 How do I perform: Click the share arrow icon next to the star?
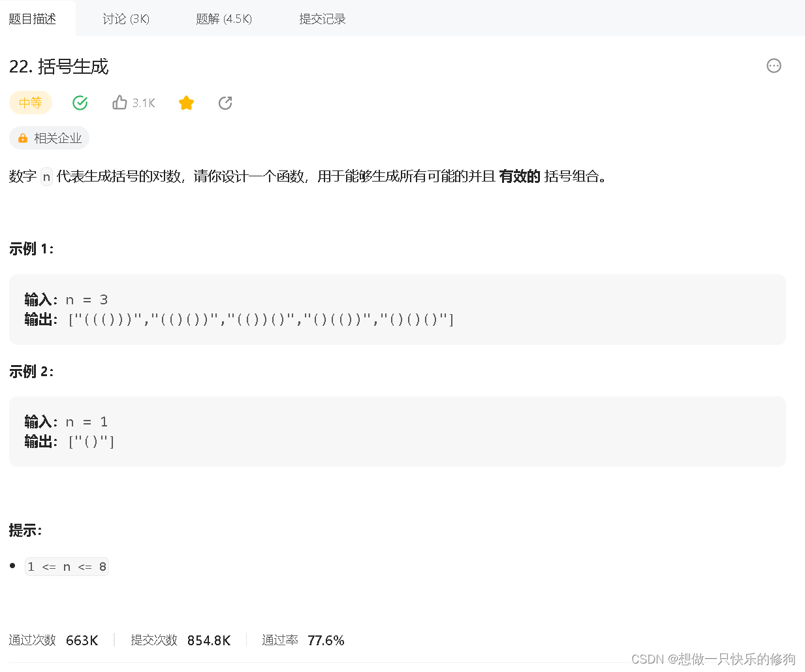coord(225,103)
